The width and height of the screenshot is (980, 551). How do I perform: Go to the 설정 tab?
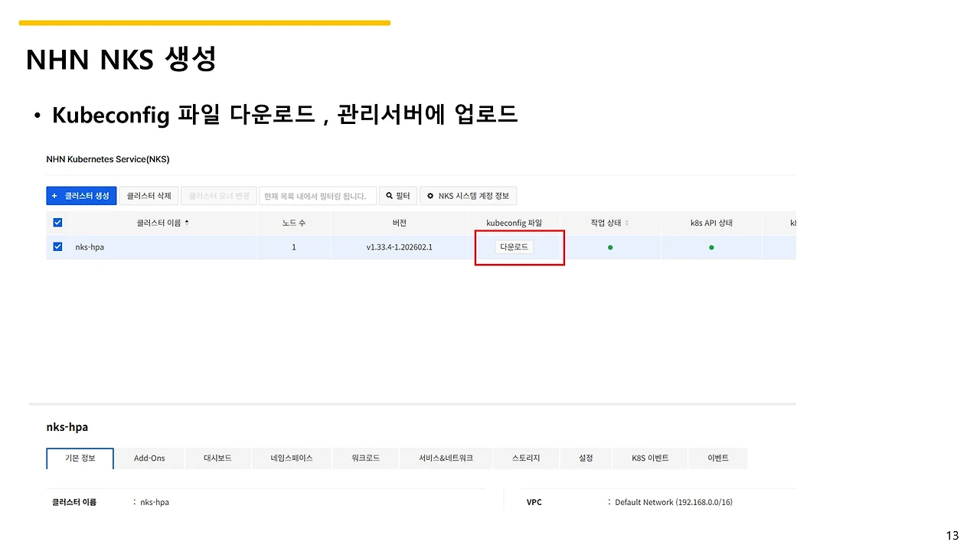tap(586, 458)
